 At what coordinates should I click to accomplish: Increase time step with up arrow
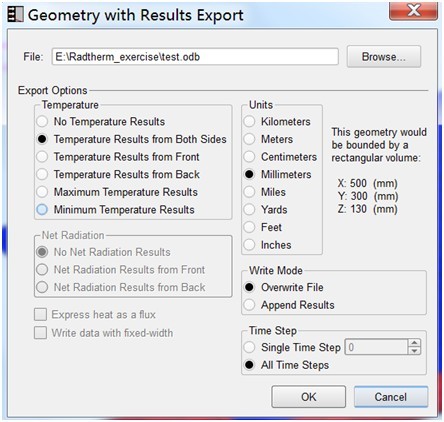point(414,343)
